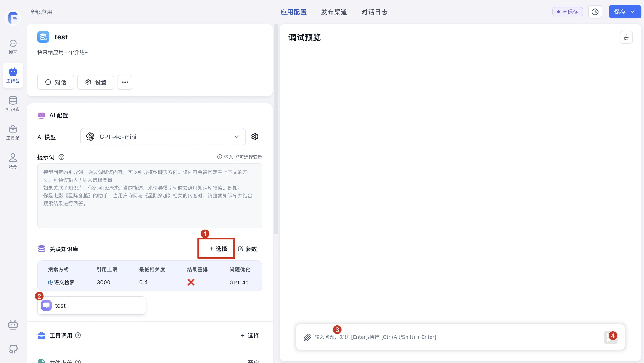Click the GitHub icon in sidebar
The image size is (644, 363).
13,349
